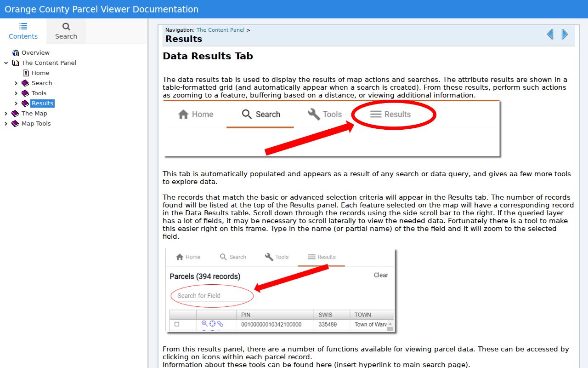Click the 'Data Results Tab' heading
The width and height of the screenshot is (588, 368).
click(208, 56)
